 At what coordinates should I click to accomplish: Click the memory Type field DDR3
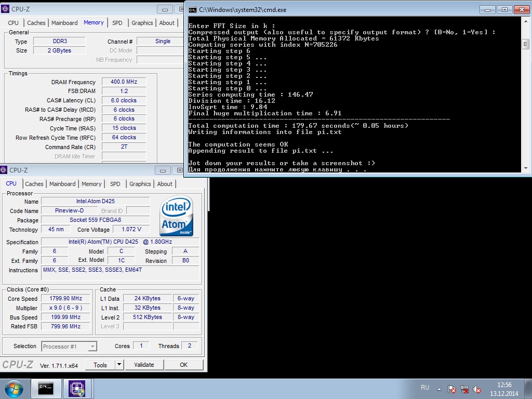[x=60, y=41]
